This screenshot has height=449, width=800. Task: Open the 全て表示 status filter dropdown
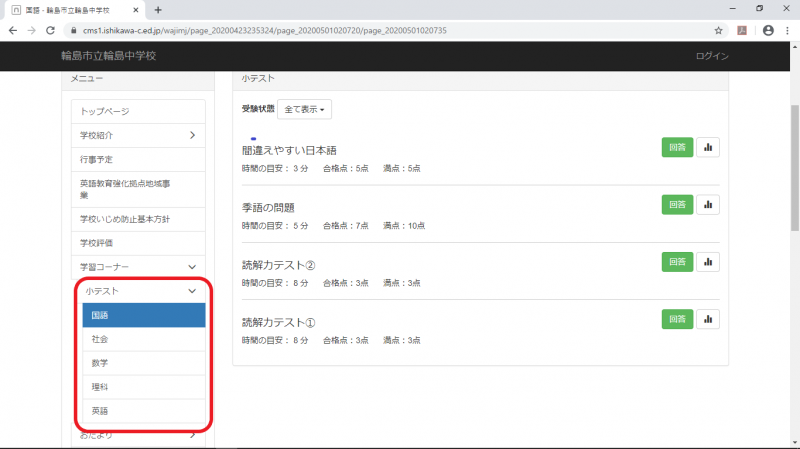click(307, 108)
